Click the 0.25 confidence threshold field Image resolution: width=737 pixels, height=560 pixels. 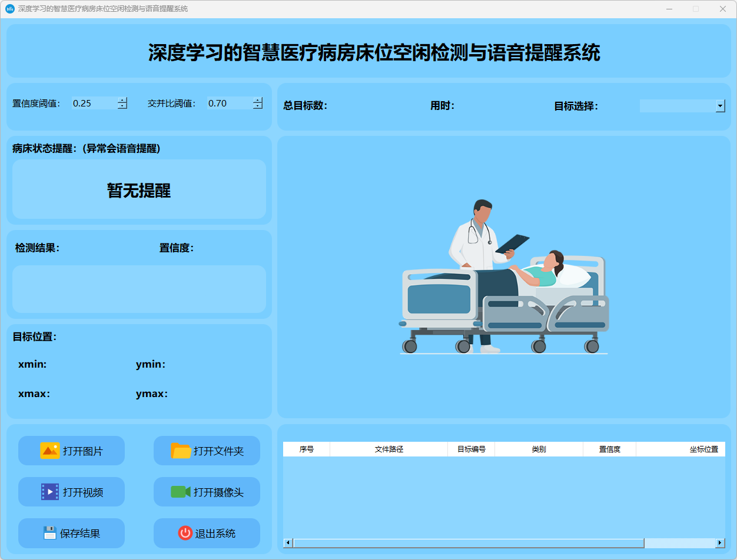coord(94,103)
